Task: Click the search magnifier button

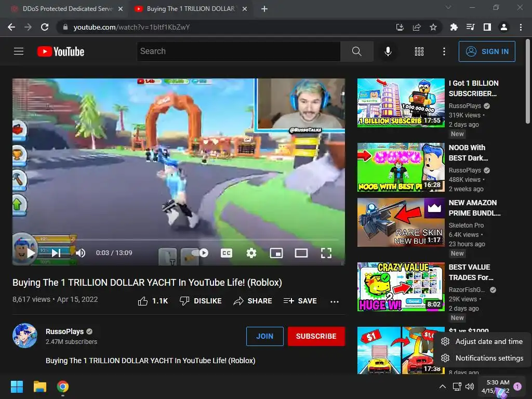Action: (x=356, y=51)
